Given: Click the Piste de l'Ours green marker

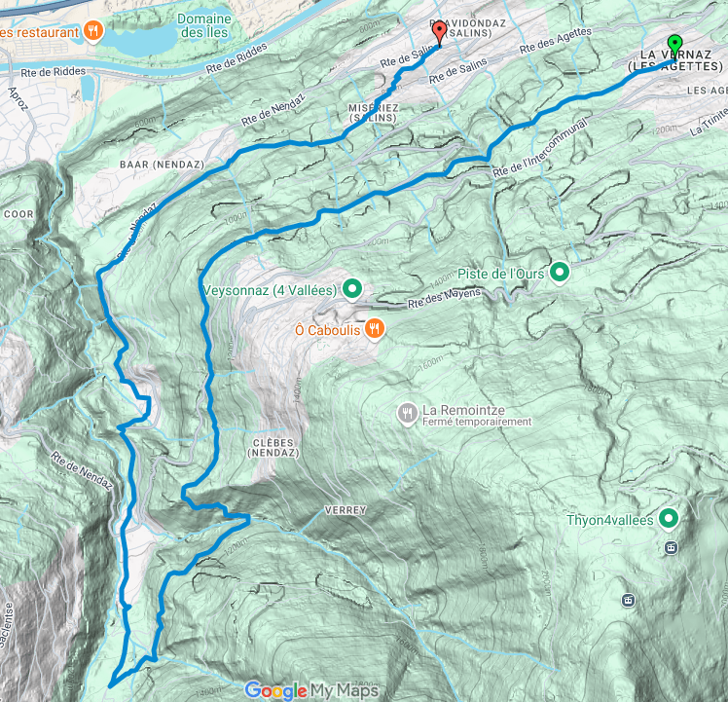Looking at the screenshot, I should tap(560, 273).
